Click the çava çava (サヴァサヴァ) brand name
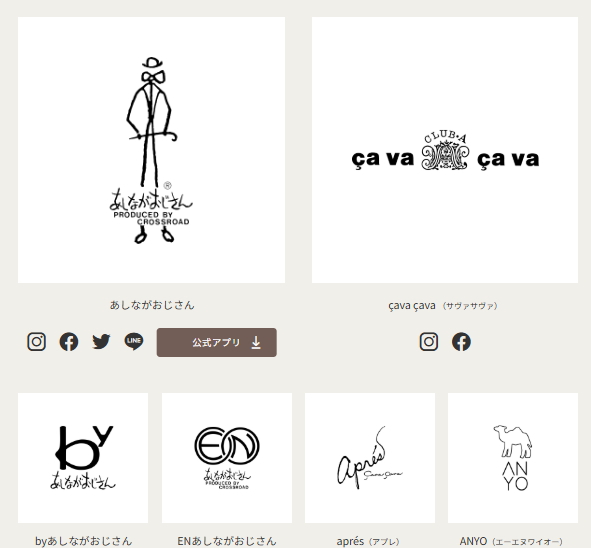This screenshot has height=548, width=591. [443, 305]
